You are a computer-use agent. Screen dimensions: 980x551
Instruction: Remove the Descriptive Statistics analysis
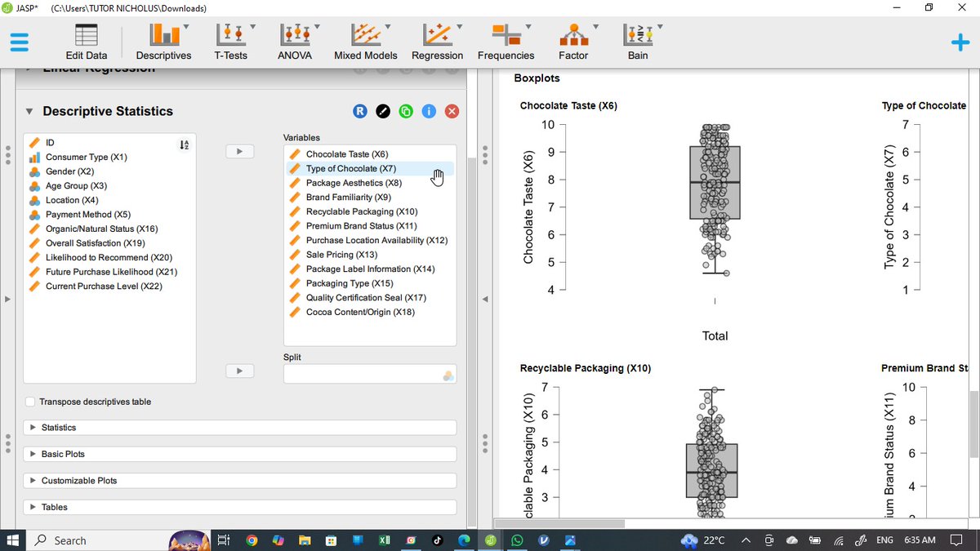pos(452,112)
